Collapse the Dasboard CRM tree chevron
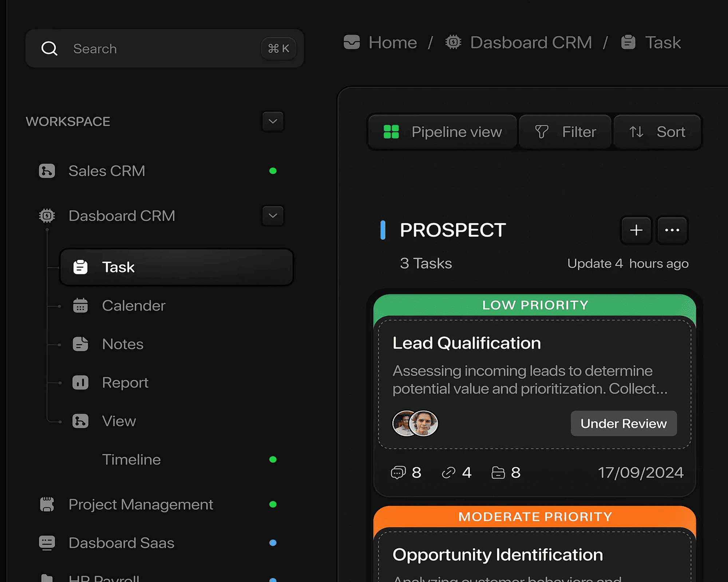 (x=273, y=216)
